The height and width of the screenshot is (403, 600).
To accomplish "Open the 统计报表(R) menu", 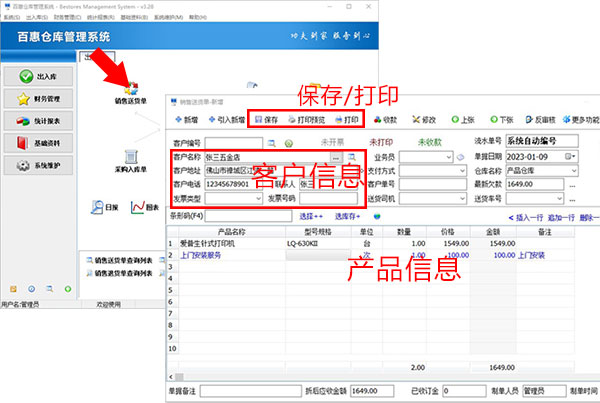I will coord(101,17).
